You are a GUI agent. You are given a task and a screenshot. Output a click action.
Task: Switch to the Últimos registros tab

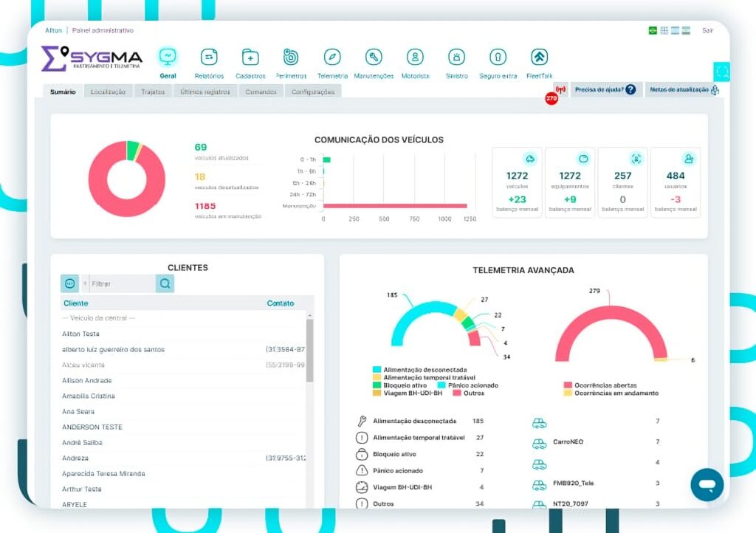point(205,92)
